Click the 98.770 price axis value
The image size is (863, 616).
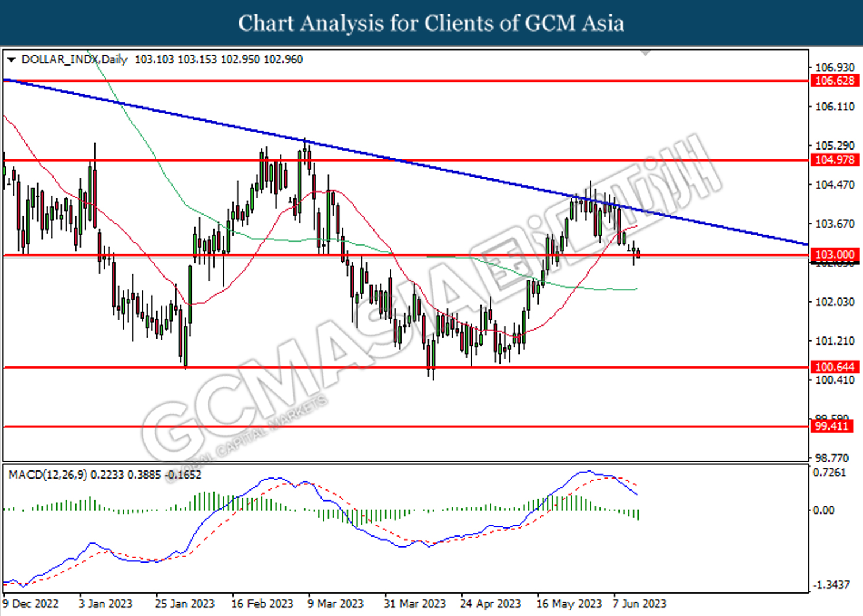pos(832,458)
